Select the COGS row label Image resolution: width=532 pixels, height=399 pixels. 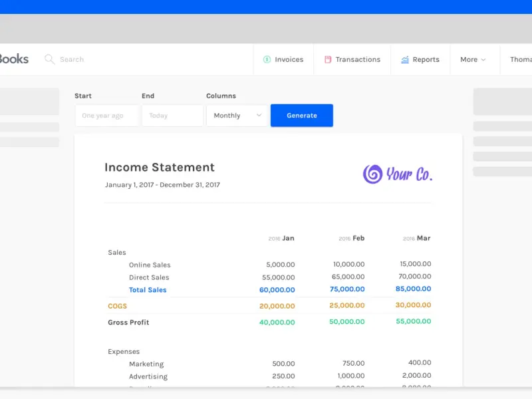(x=117, y=306)
